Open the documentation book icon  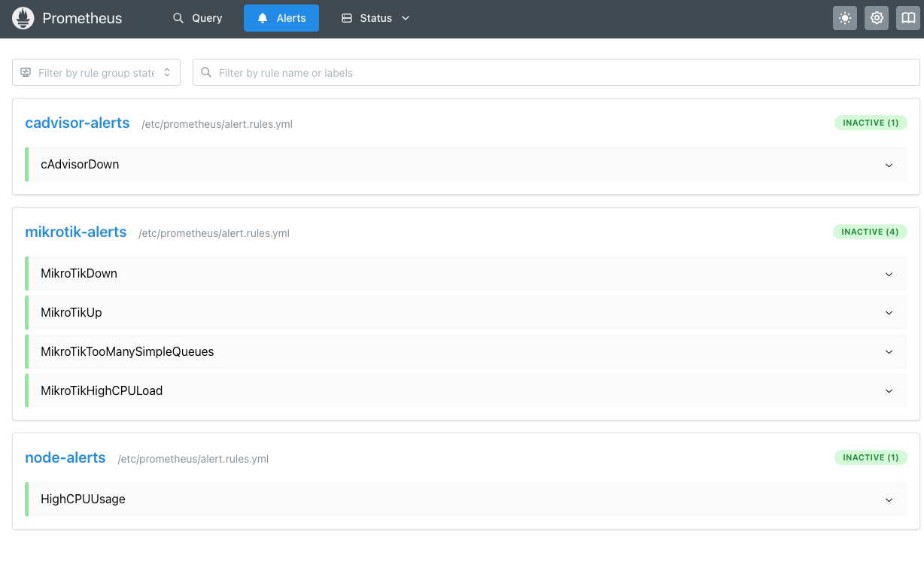pyautogui.click(x=908, y=18)
